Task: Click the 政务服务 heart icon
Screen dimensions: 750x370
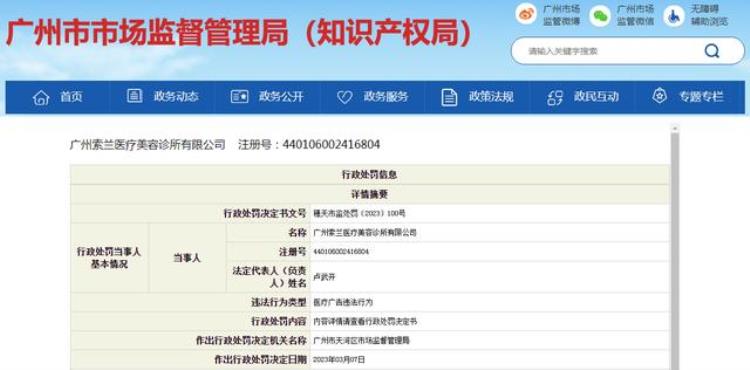Action: 344,97
